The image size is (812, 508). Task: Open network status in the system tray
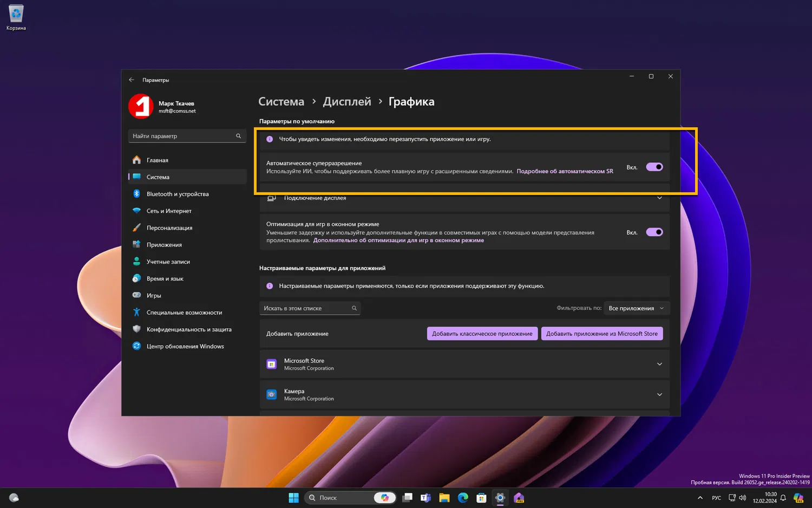click(x=732, y=498)
